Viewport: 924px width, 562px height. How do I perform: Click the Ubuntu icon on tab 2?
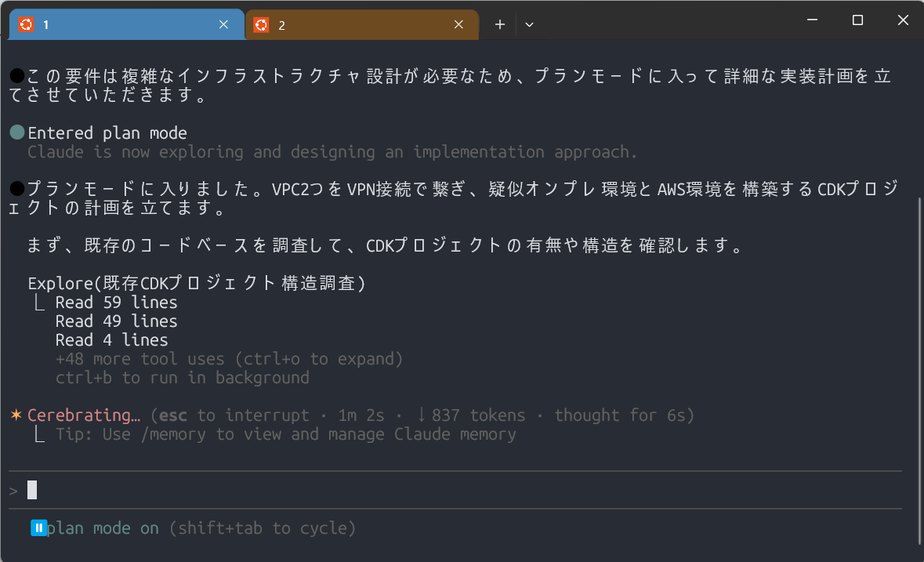[261, 24]
